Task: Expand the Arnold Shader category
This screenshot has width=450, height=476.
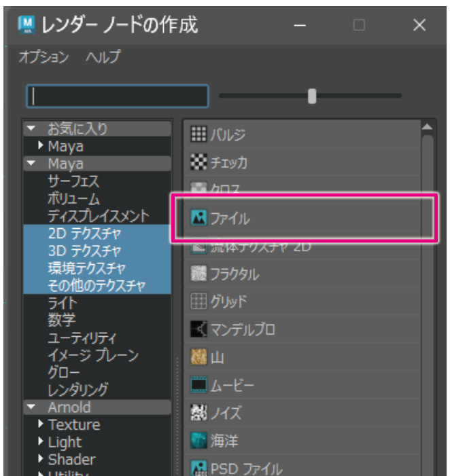Action: coord(41,460)
